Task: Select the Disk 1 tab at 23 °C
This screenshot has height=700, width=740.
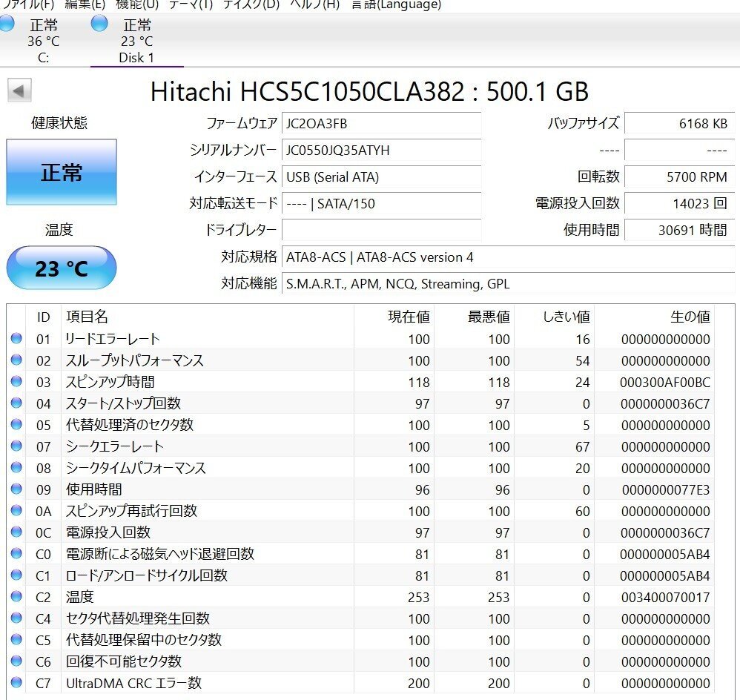Action: [x=136, y=40]
